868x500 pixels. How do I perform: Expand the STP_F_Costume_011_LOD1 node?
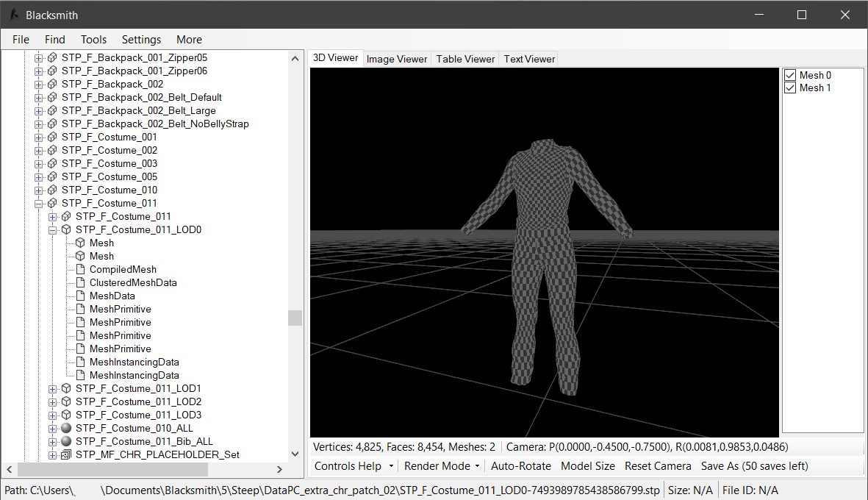click(53, 388)
